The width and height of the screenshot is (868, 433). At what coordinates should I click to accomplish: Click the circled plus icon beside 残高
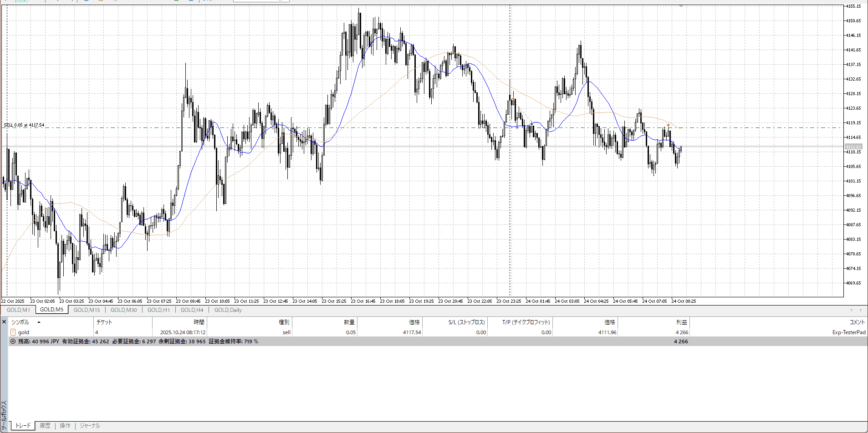[13, 341]
